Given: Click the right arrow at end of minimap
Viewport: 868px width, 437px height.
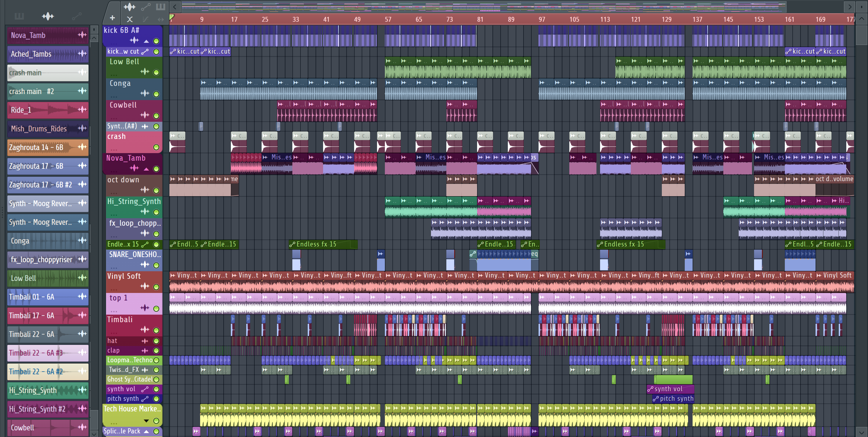Looking at the screenshot, I should point(850,6).
